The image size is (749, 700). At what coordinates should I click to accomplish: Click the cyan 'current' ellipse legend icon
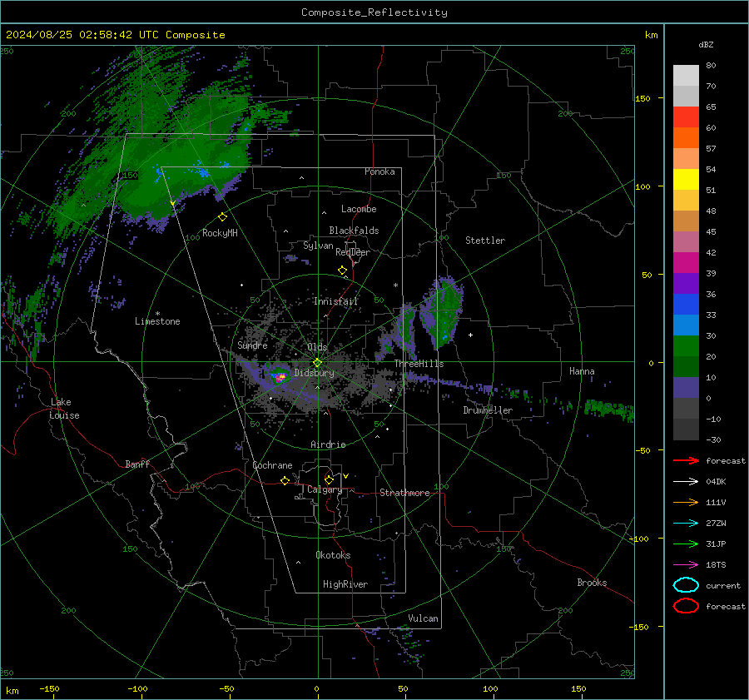pos(686,585)
